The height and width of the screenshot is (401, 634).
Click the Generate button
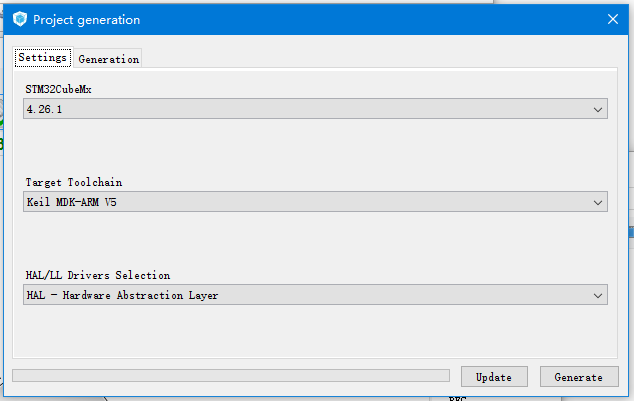[579, 377]
